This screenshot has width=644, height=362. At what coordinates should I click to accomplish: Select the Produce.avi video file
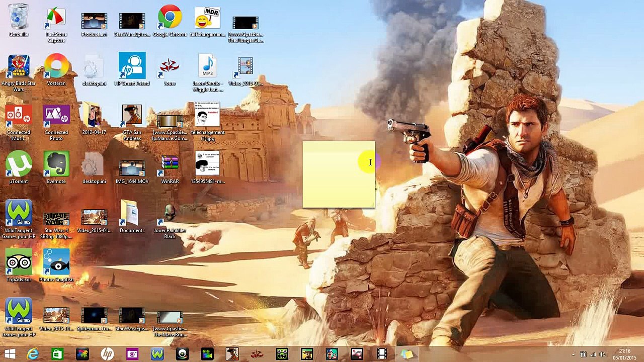click(x=94, y=24)
